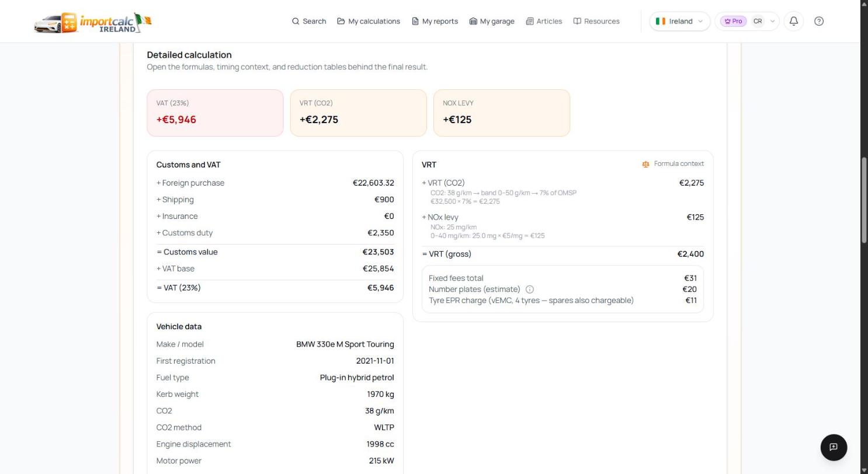868x474 pixels.
Task: Click the Resources book icon
Action: point(577,21)
